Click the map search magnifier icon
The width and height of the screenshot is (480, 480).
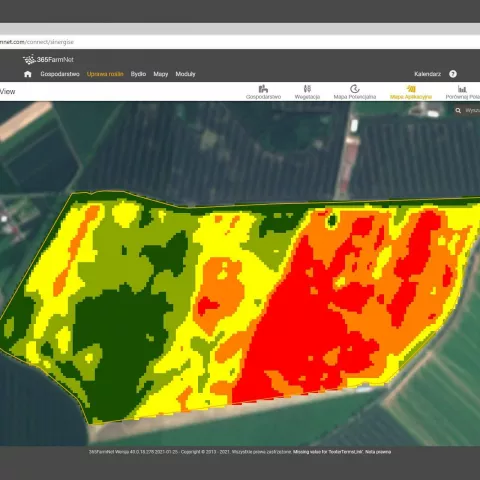[x=458, y=110]
